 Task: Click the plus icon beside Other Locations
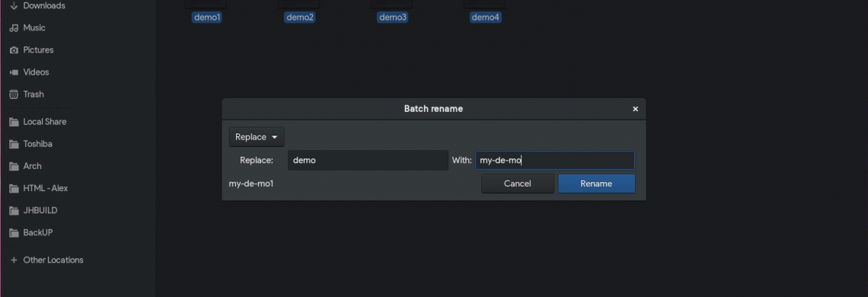point(14,260)
